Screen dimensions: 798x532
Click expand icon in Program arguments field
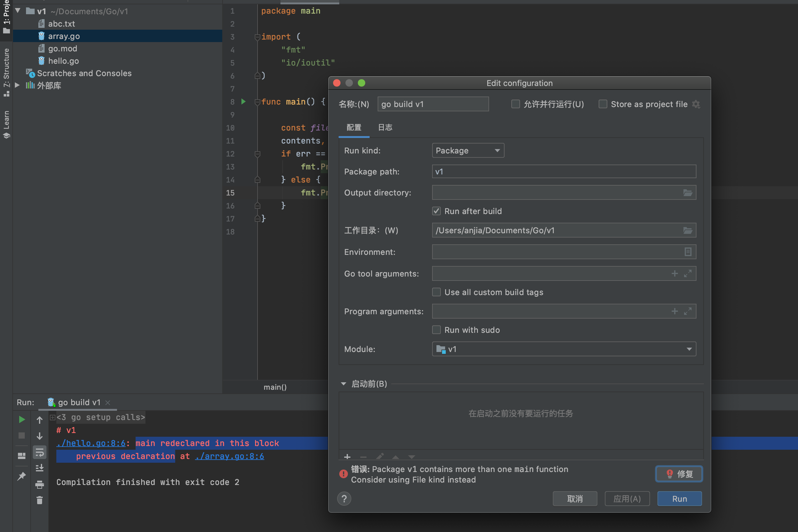pyautogui.click(x=687, y=311)
